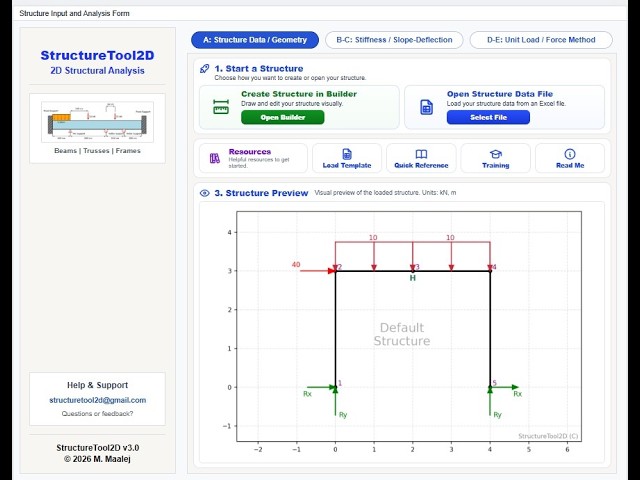Click the Rx label right of node 5
Screen dimensions: 640x480
518,394
